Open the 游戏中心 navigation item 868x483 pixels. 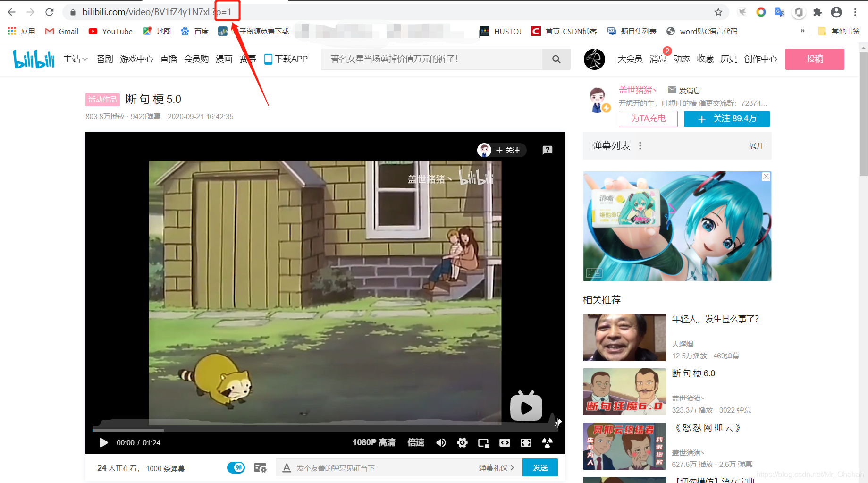pos(136,59)
